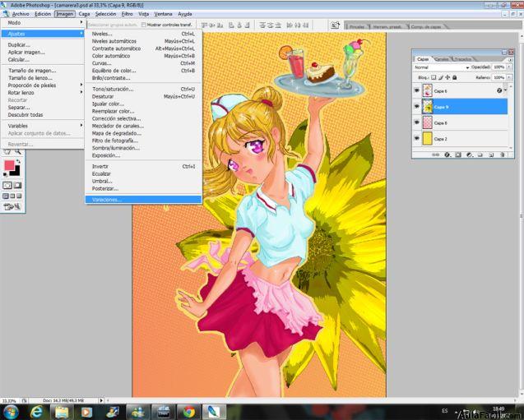Choose standard screen mode icon

tap(6, 196)
